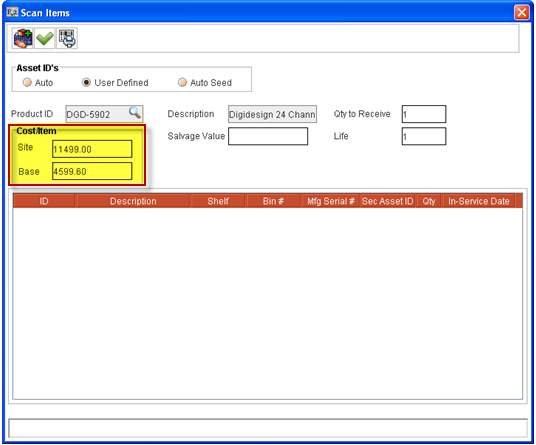Click the green checkmark accept icon
The width and height of the screenshot is (536, 445).
(45, 38)
